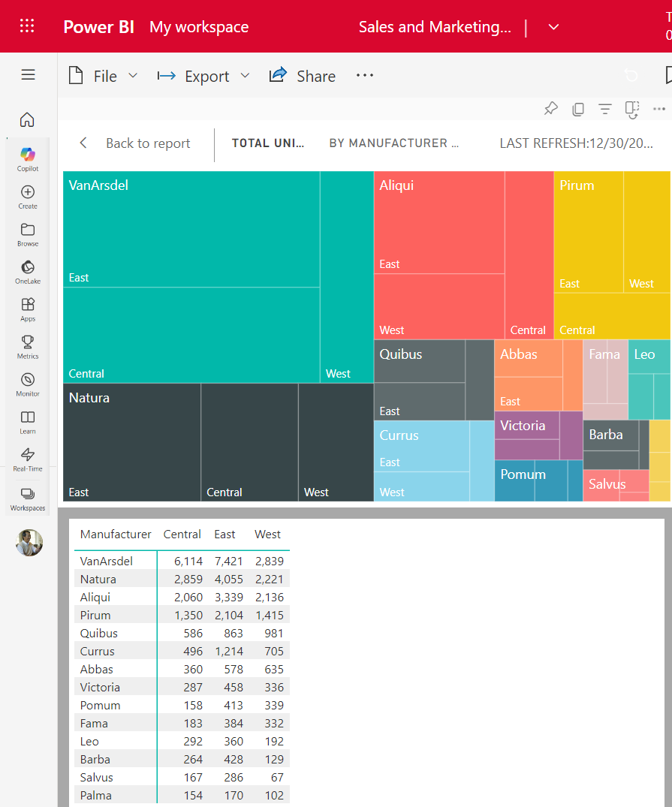Viewport: 672px width, 807px height.
Task: Expand the Sales and Marketing workspace chevron
Action: click(x=553, y=26)
